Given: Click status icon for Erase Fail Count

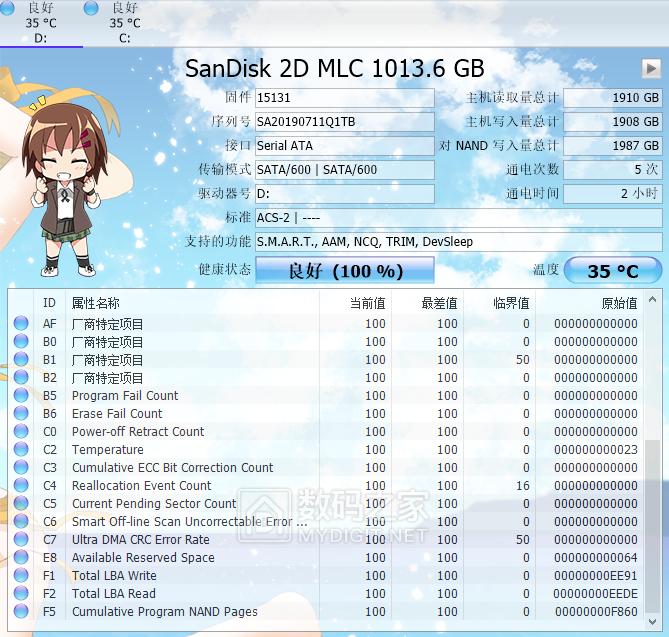Looking at the screenshot, I should (x=21, y=413).
